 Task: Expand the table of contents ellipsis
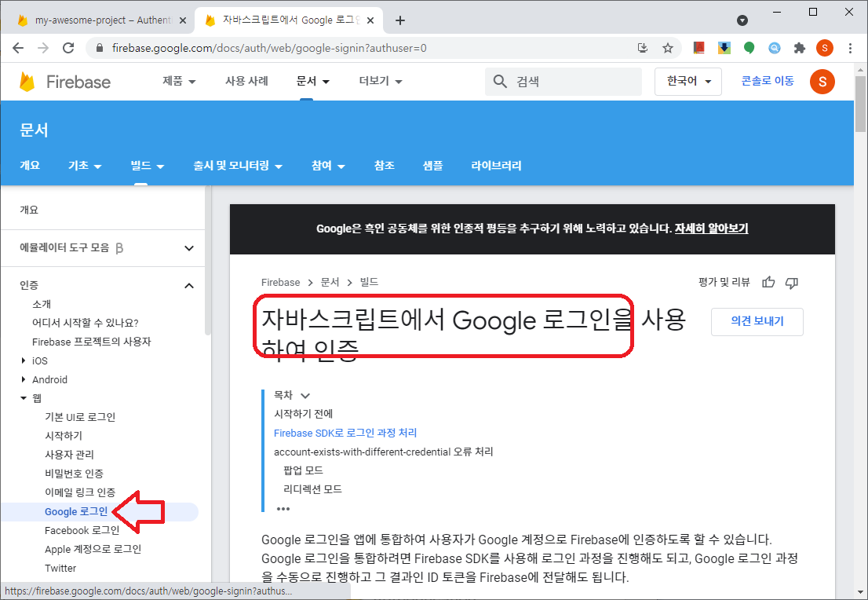tap(283, 509)
